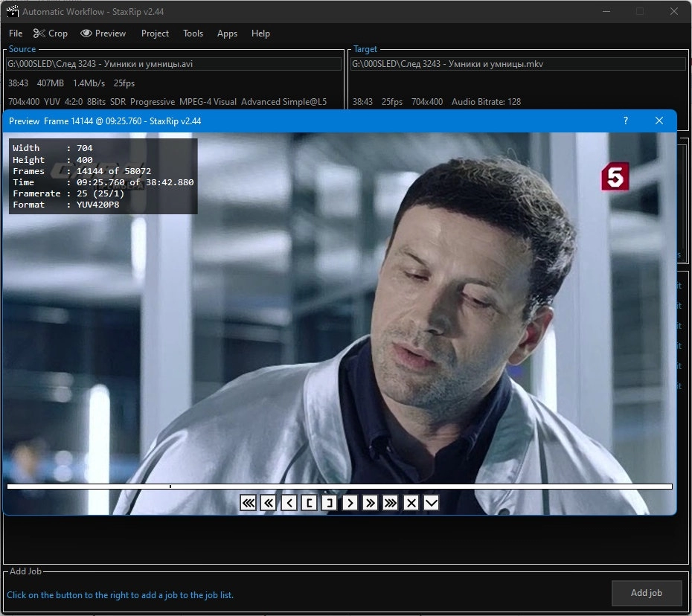Jump to last frame using triple-arrow icon
Screen dimensions: 692x616
(x=390, y=503)
